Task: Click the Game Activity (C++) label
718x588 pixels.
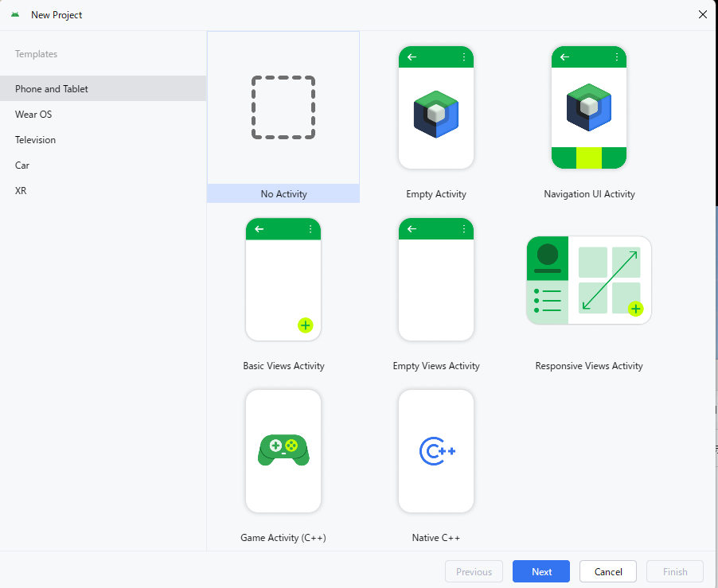Action: (x=283, y=538)
